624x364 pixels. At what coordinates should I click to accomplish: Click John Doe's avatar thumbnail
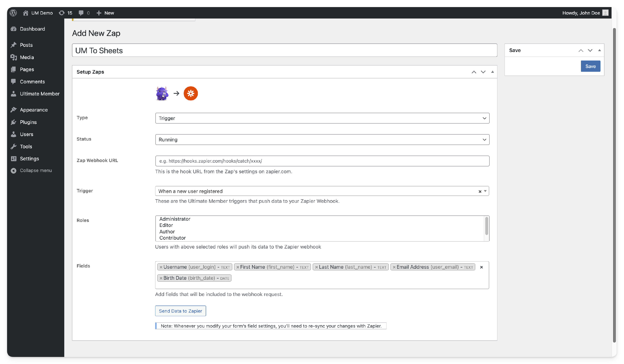click(x=605, y=13)
